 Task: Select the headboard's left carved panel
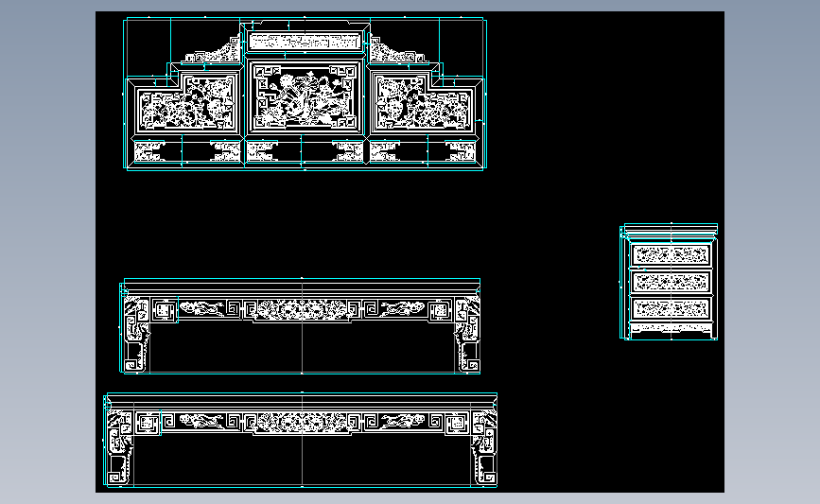click(x=187, y=102)
